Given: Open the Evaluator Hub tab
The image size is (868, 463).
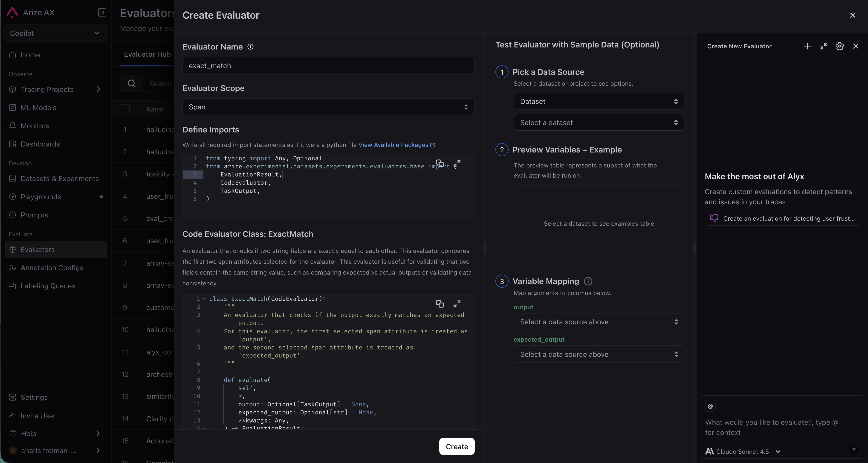Looking at the screenshot, I should [x=147, y=54].
